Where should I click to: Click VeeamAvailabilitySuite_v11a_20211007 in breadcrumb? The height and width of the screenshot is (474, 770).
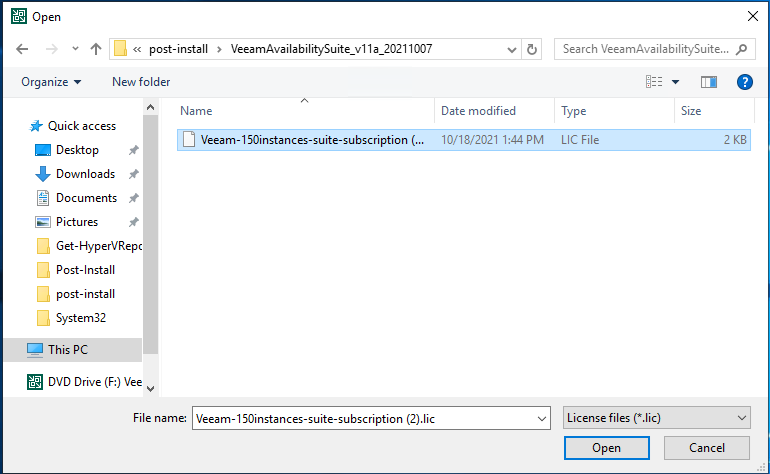point(331,49)
